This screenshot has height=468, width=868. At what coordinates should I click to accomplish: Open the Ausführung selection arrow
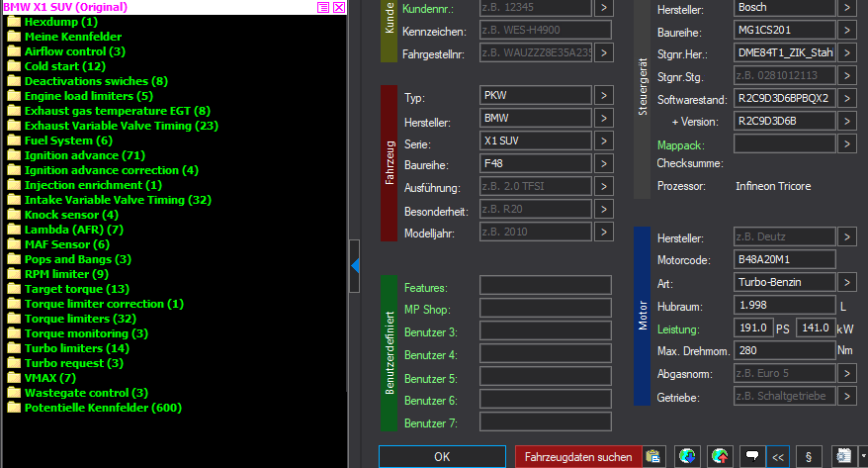(604, 186)
